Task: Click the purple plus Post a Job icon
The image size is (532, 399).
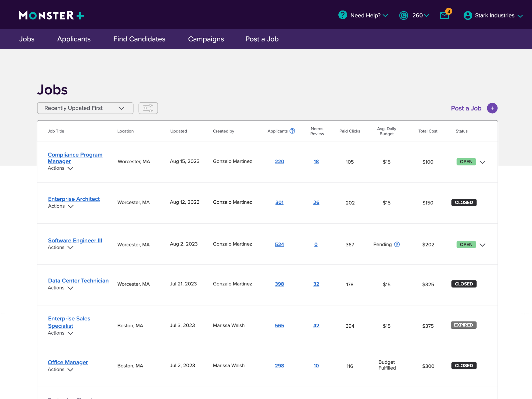Action: (492, 108)
